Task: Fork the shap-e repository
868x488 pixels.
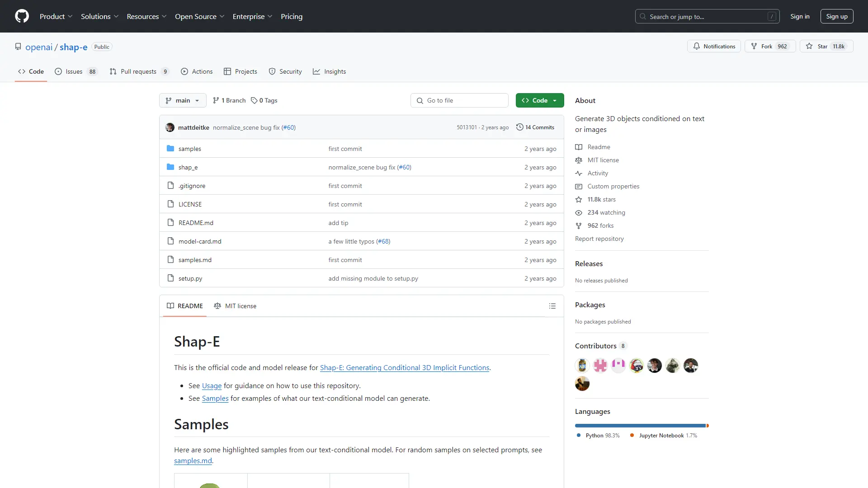Action: (x=770, y=46)
